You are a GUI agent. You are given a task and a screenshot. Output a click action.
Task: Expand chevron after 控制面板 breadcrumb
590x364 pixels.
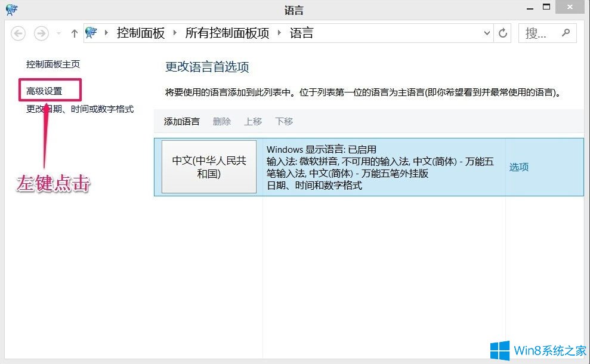click(x=175, y=33)
